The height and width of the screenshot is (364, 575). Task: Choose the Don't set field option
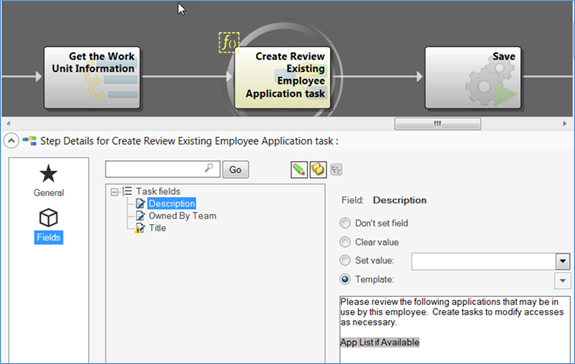(345, 223)
